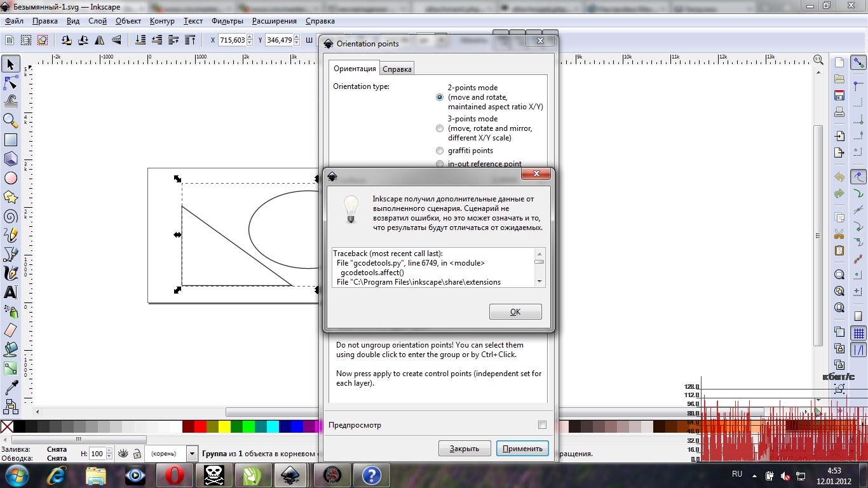Pick the Pencil freehand tool
The height and width of the screenshot is (488, 868).
point(11,235)
